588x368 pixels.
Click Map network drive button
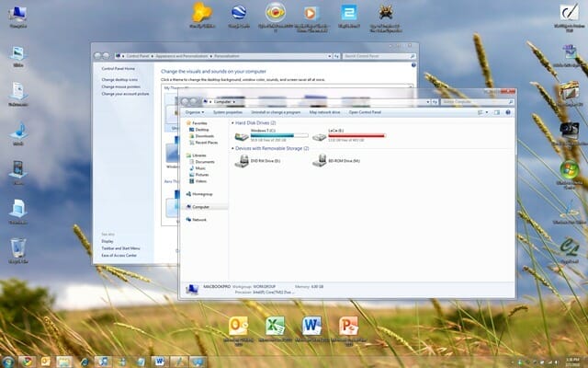coord(325,111)
